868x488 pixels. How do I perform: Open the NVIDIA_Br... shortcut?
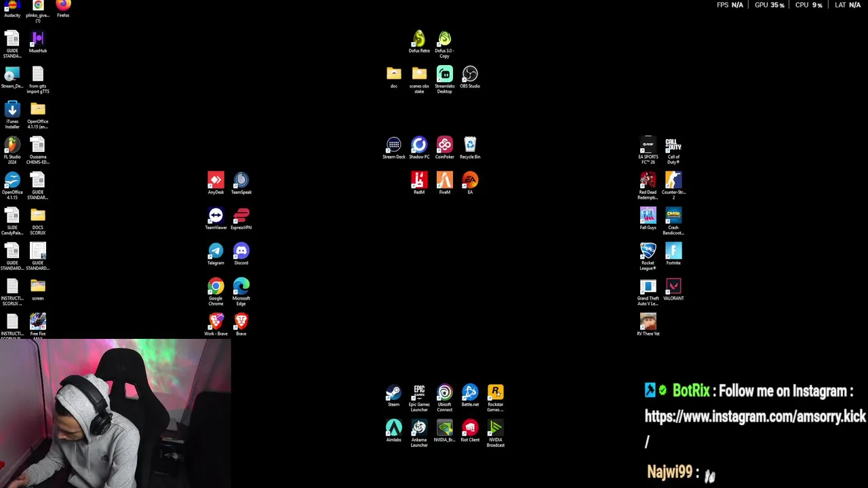pos(444,432)
